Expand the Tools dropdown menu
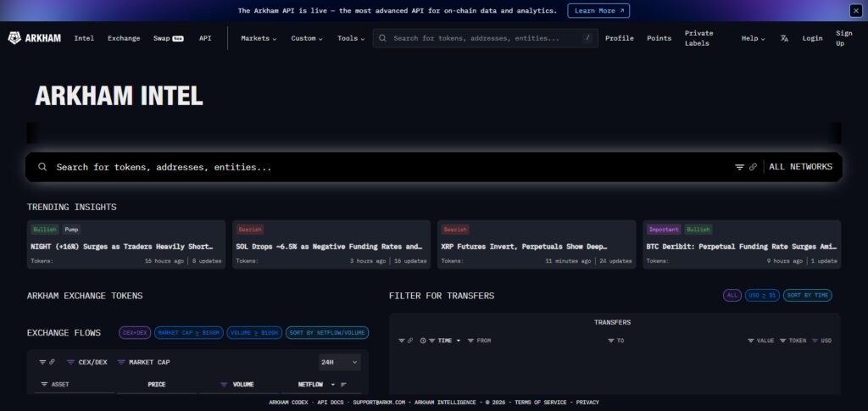Image resolution: width=868 pixels, height=411 pixels. point(351,38)
